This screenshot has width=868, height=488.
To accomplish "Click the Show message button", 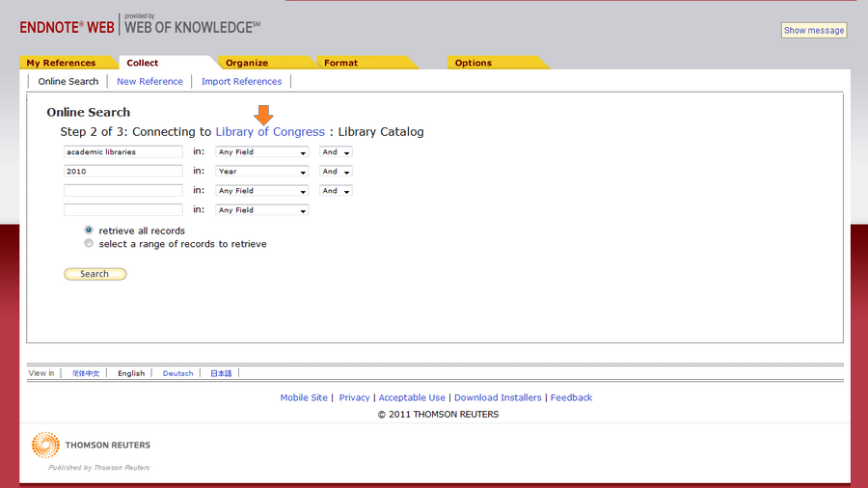I will 813,30.
